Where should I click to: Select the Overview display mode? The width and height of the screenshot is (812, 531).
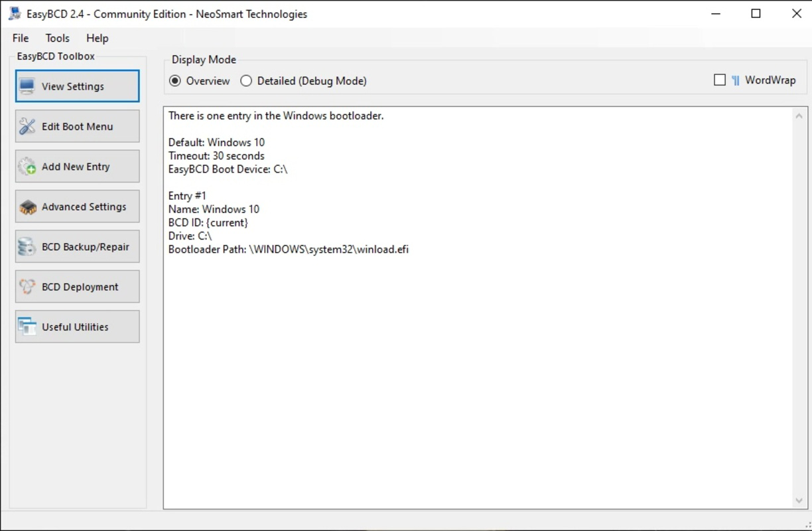pos(175,81)
